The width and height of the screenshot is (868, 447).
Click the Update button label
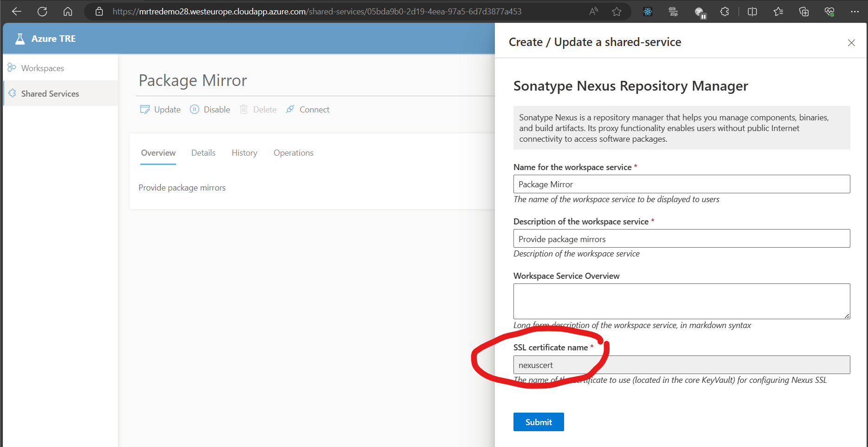[x=167, y=110]
